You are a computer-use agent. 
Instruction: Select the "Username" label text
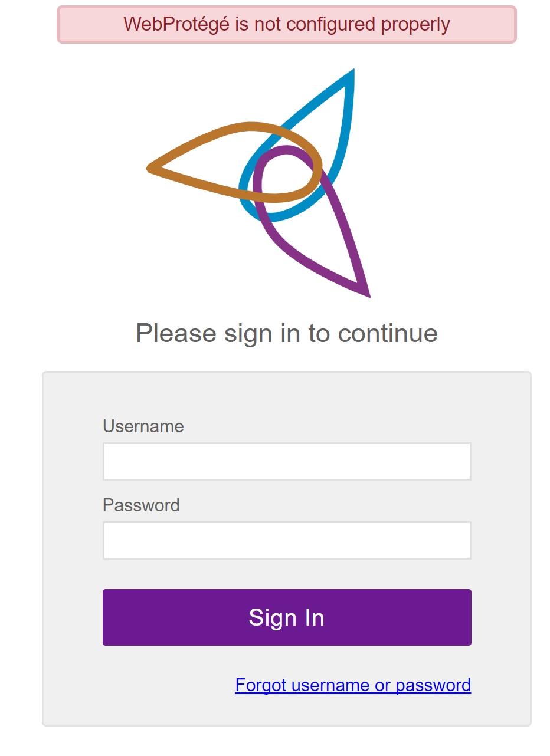pos(143,426)
